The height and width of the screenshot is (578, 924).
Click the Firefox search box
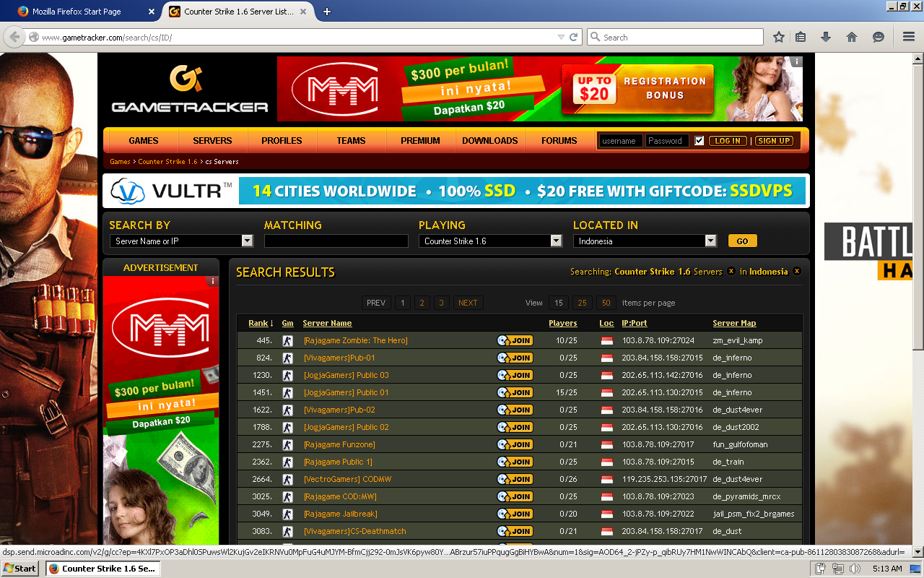pos(675,37)
